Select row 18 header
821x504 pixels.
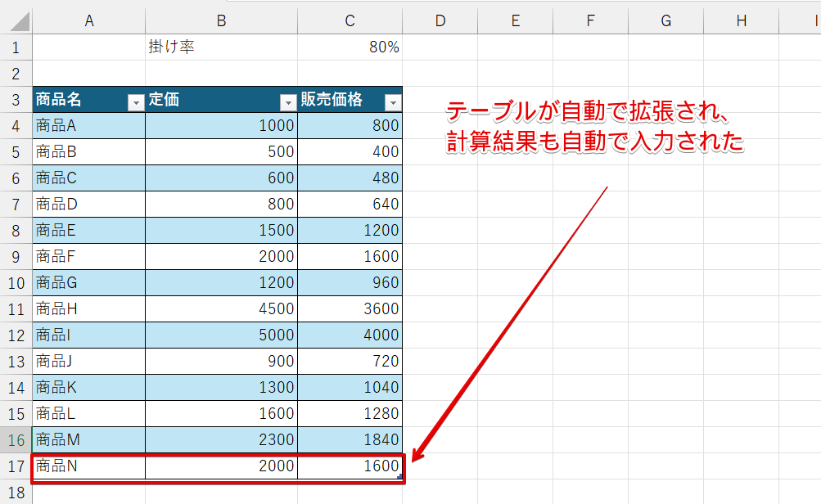[16, 492]
